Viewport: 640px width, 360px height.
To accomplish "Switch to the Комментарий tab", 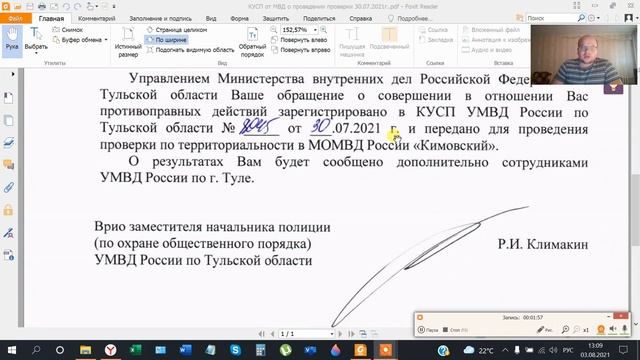I will coord(96,18).
